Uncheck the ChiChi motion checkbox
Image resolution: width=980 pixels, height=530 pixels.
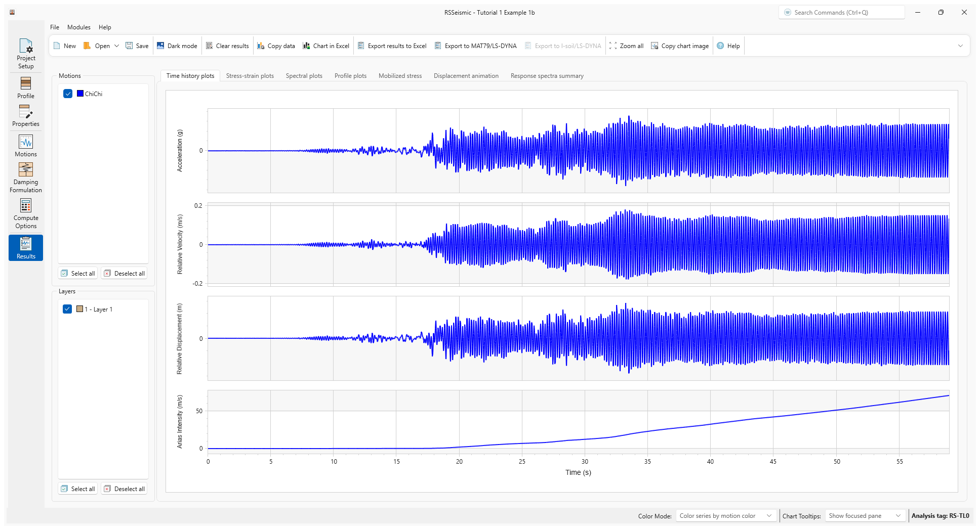pos(68,94)
